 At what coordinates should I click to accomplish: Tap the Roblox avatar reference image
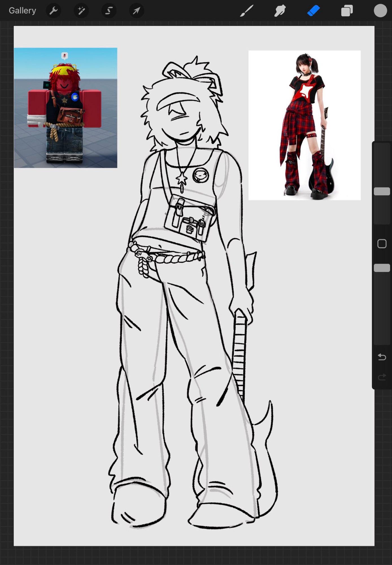coord(65,108)
